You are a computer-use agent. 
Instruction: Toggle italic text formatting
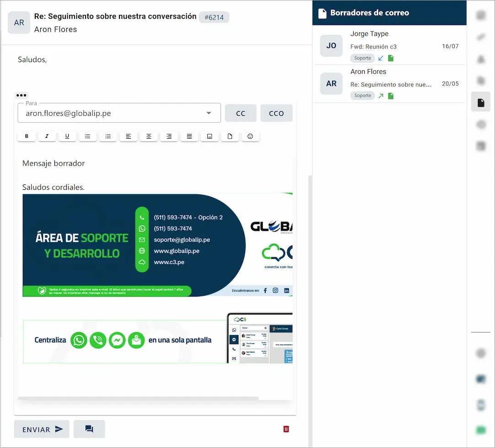(x=47, y=136)
